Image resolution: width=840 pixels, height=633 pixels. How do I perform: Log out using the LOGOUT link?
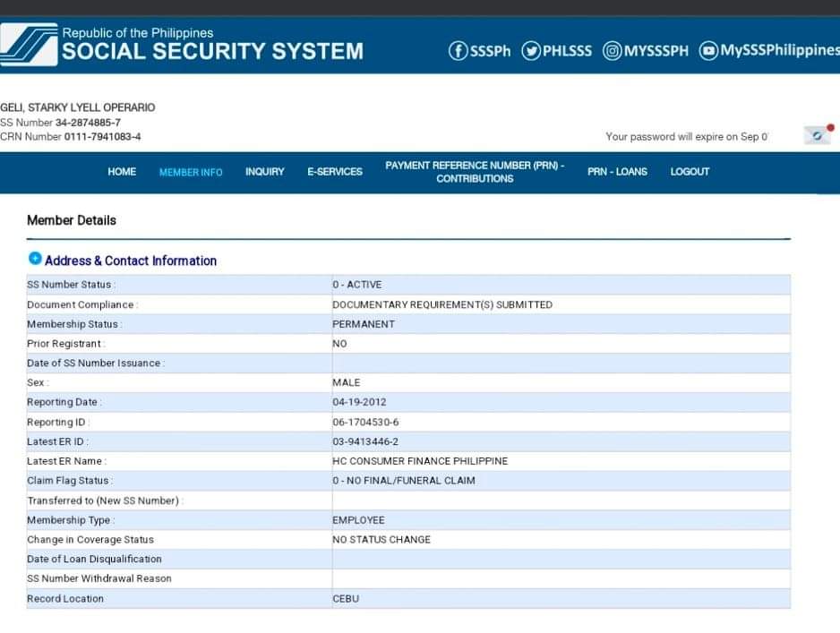(690, 172)
